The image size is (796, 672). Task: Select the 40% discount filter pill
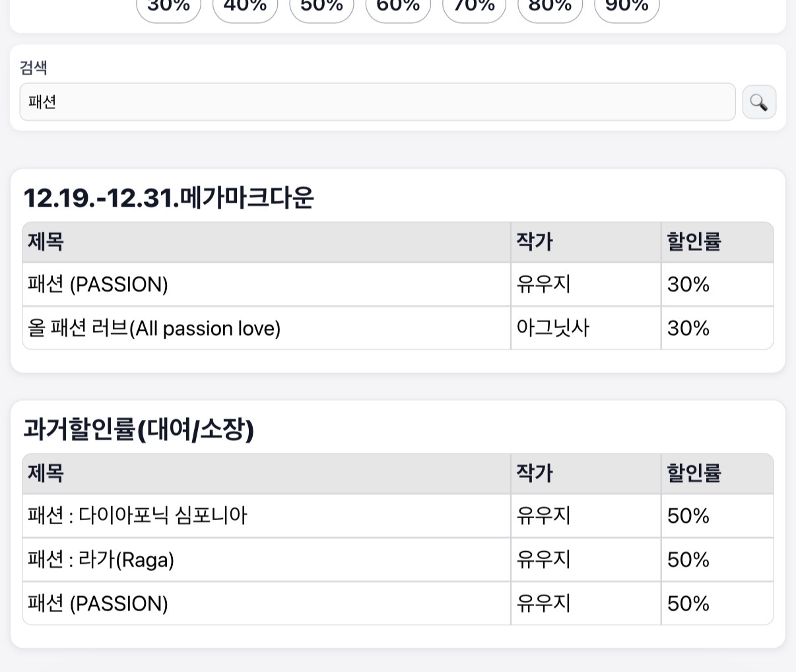(245, 8)
